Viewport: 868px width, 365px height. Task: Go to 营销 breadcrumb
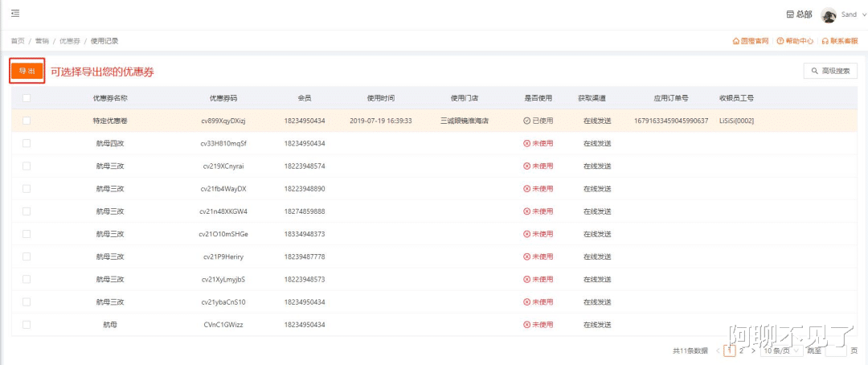click(x=42, y=41)
